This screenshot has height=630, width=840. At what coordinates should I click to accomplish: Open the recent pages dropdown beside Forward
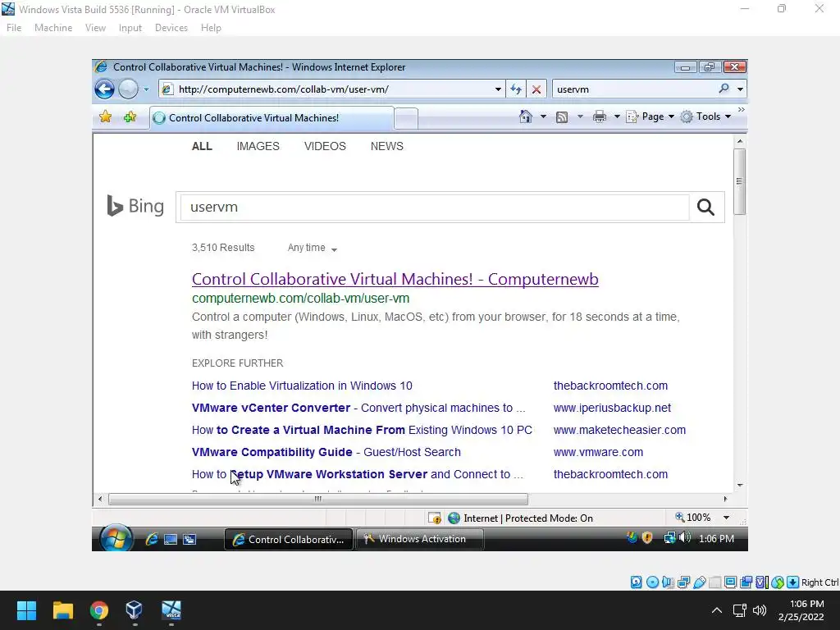pos(146,89)
